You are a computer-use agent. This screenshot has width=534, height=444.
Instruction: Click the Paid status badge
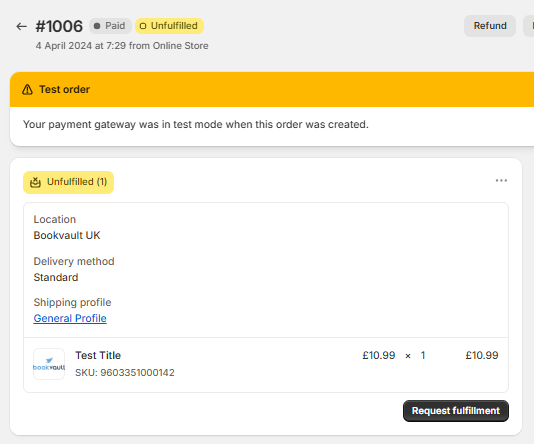point(110,26)
